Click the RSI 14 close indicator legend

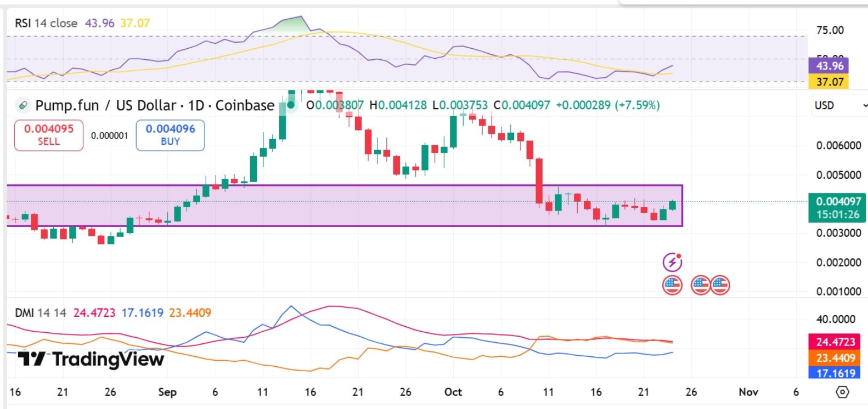click(x=46, y=23)
